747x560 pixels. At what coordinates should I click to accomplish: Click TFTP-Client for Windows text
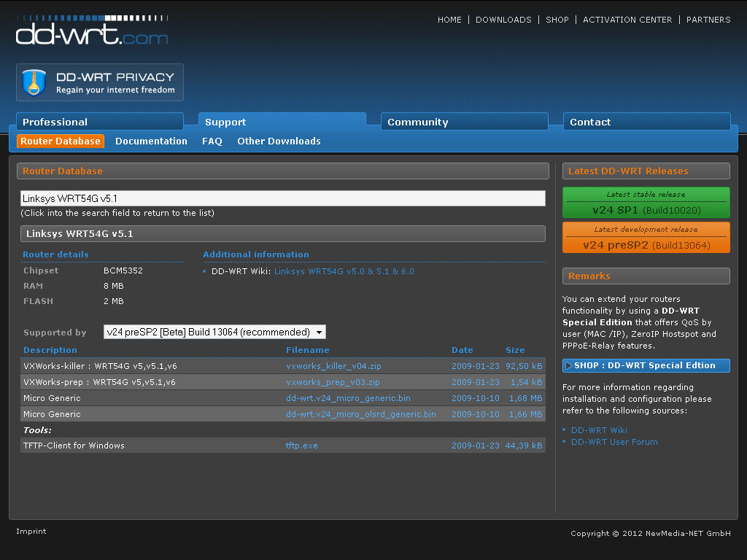(74, 446)
